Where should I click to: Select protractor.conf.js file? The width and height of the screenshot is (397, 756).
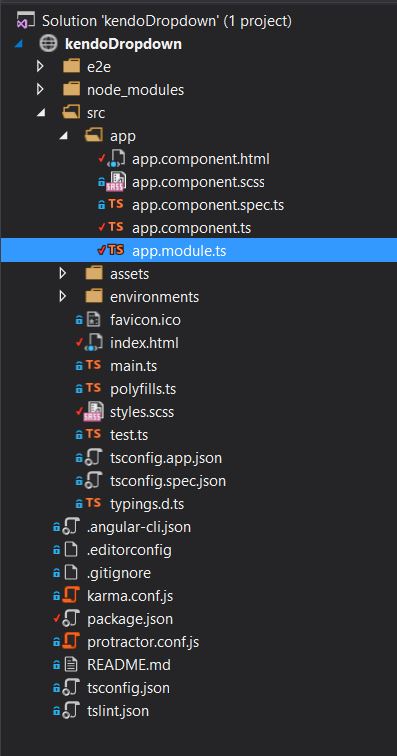point(143,642)
